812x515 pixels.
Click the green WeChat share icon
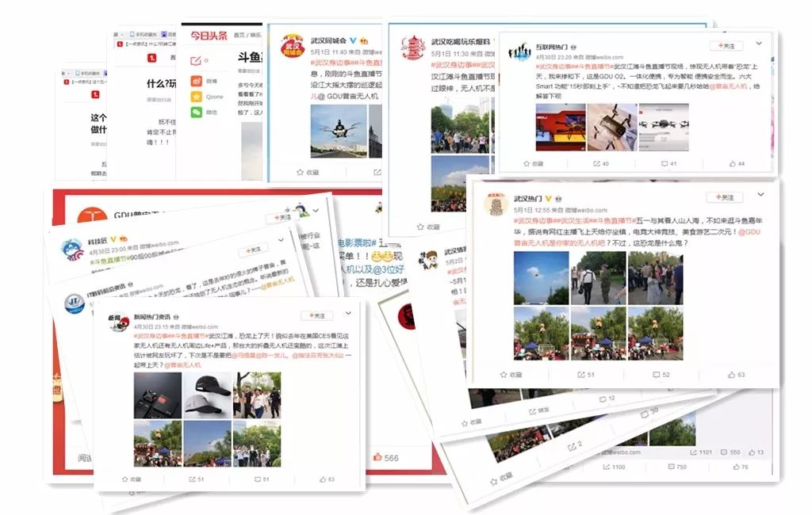[196, 113]
